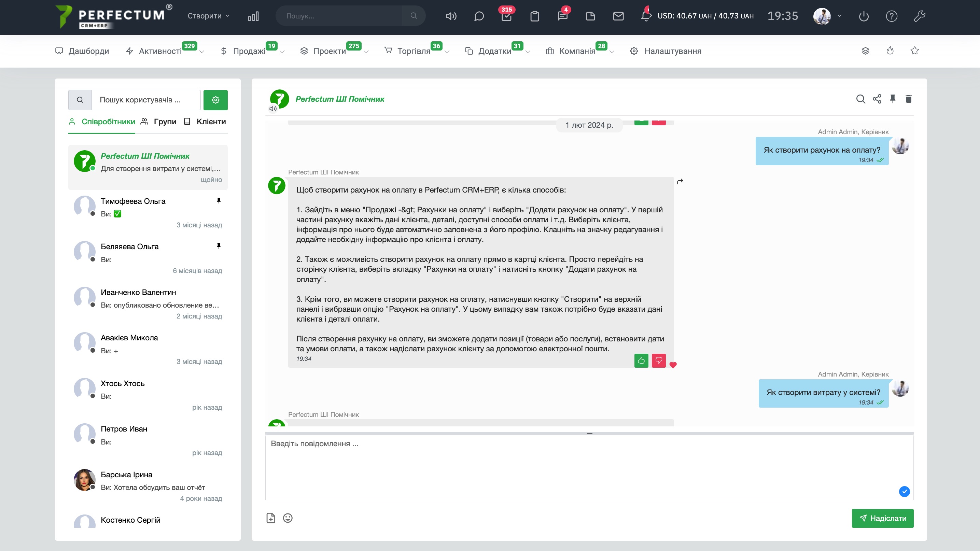Toggle blue checkmark in message box
980x551 pixels.
[x=904, y=491]
